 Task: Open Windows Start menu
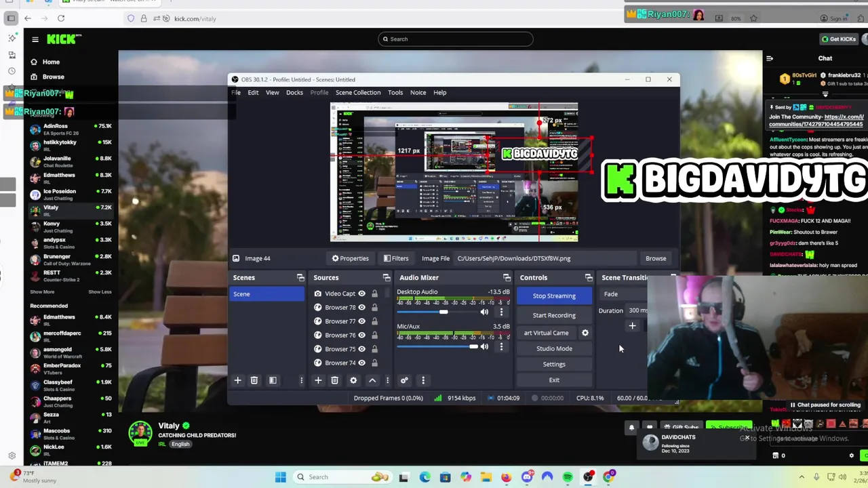pos(280,477)
